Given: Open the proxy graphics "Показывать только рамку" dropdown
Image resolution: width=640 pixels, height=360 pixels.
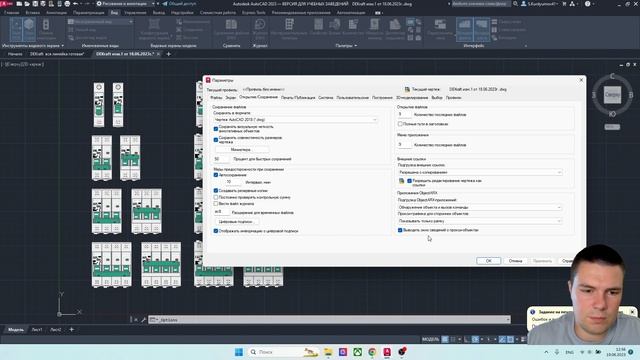Looking at the screenshot, I should coord(480,221).
